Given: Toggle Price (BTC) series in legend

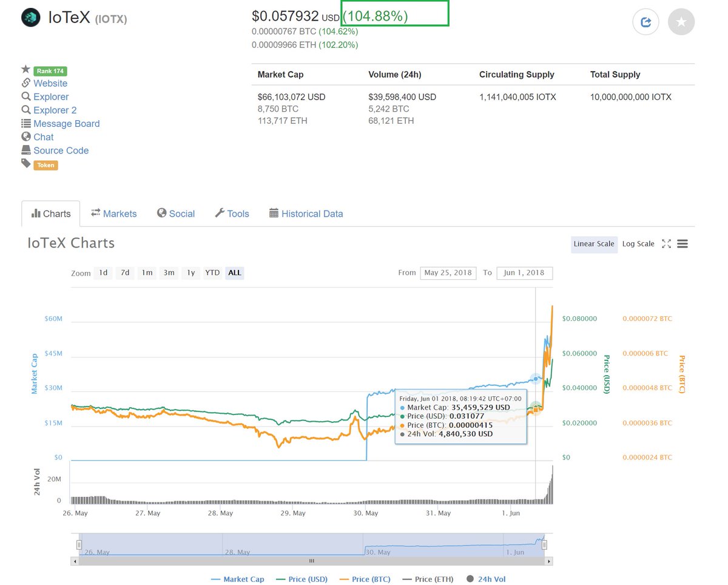Looking at the screenshot, I should [x=365, y=579].
